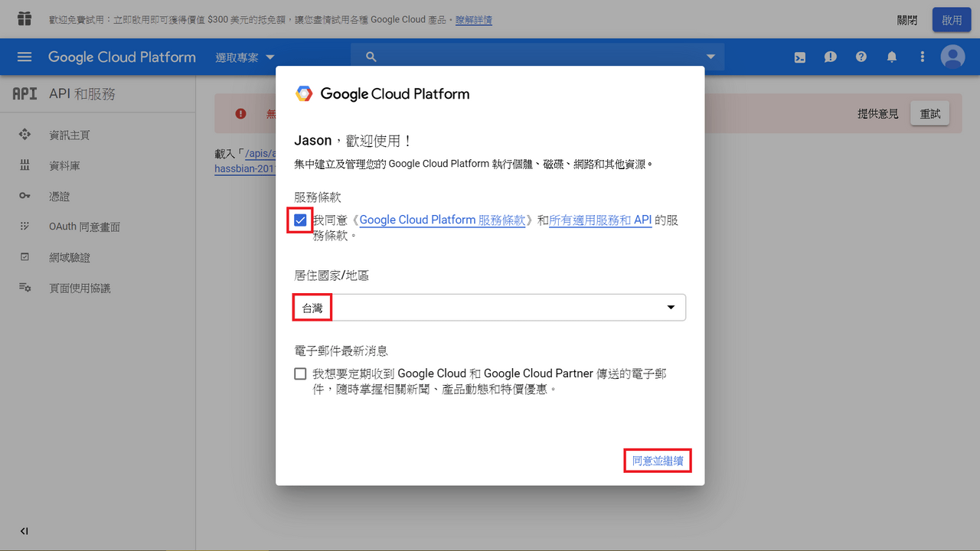Open the 所有適用服務和 API link
The height and width of the screenshot is (551, 980).
[600, 220]
